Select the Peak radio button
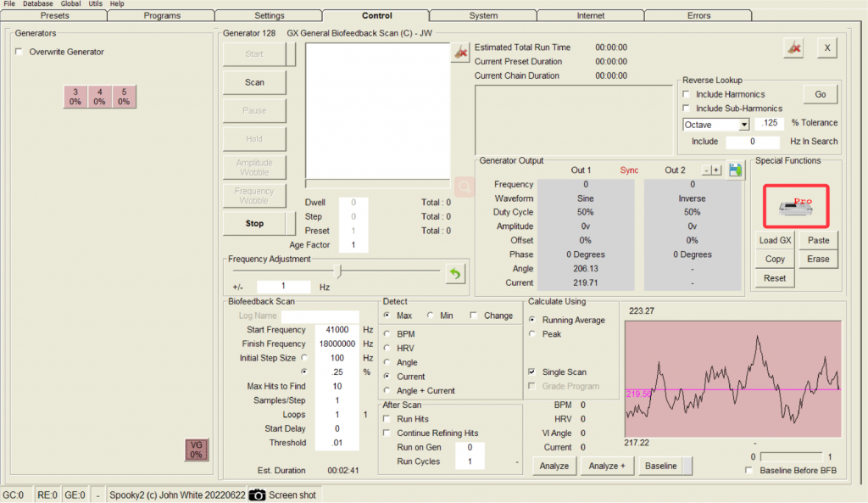 pyautogui.click(x=533, y=334)
